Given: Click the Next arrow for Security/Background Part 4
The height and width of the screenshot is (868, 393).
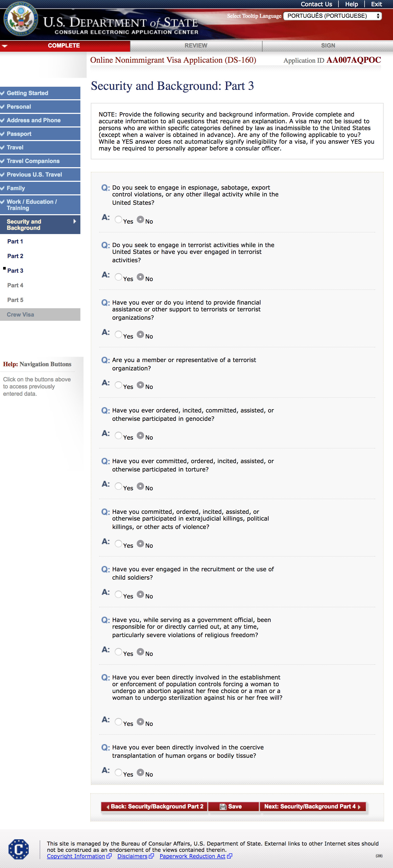Looking at the screenshot, I should (359, 807).
